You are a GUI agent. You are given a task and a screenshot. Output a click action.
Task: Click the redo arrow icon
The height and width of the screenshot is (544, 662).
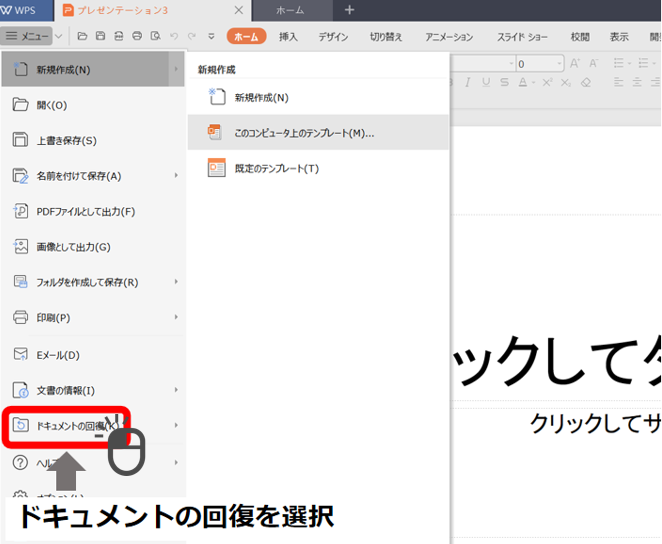pyautogui.click(x=192, y=36)
